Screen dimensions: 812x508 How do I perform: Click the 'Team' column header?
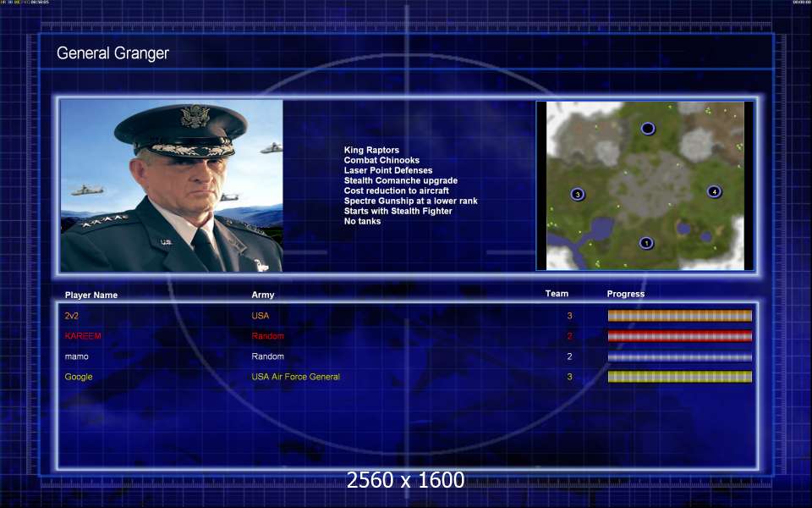point(557,294)
